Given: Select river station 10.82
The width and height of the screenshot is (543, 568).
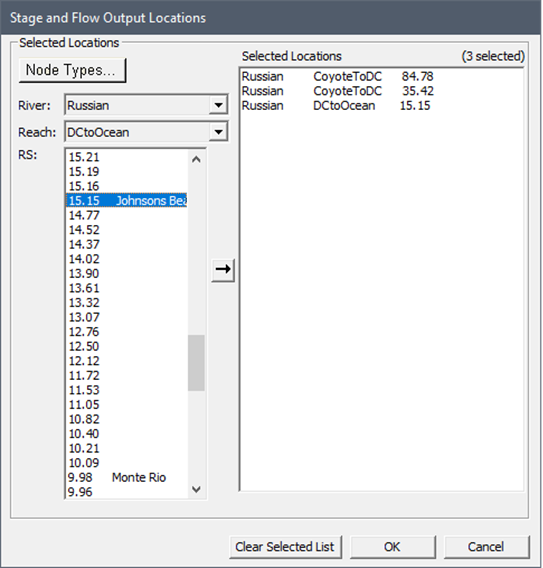Looking at the screenshot, I should 127,419.
